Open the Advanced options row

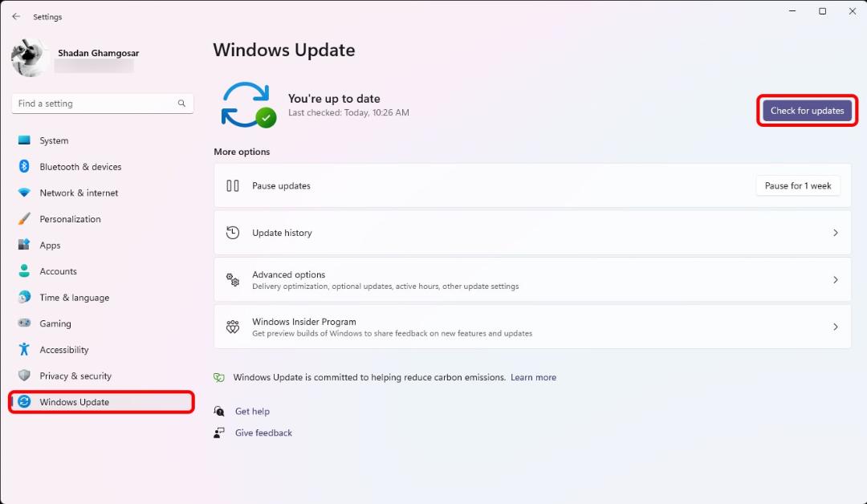pyautogui.click(x=532, y=279)
